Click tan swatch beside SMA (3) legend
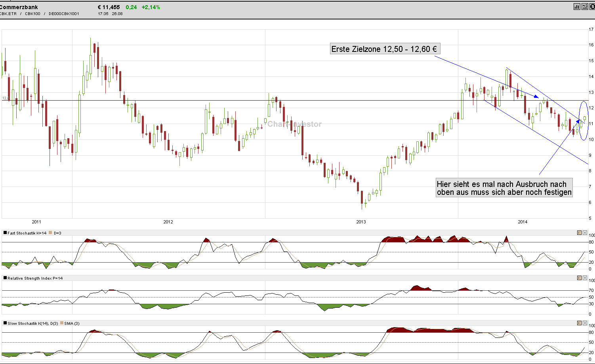Image resolution: width=595 pixels, height=364 pixels. click(61, 323)
